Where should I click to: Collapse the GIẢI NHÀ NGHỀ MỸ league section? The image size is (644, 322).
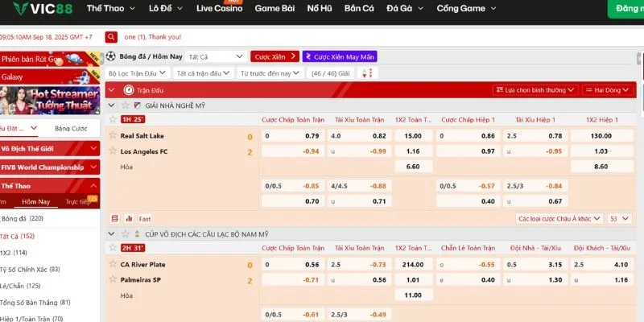(112, 105)
